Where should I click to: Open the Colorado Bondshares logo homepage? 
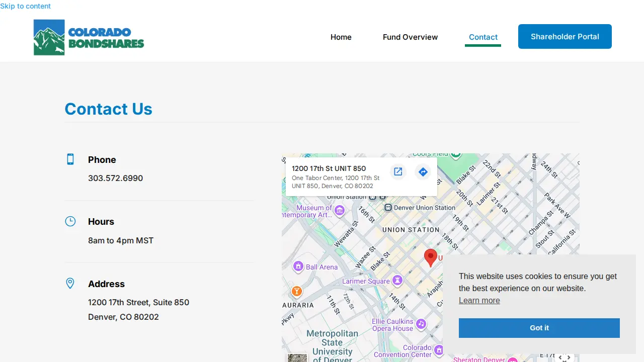(x=89, y=37)
